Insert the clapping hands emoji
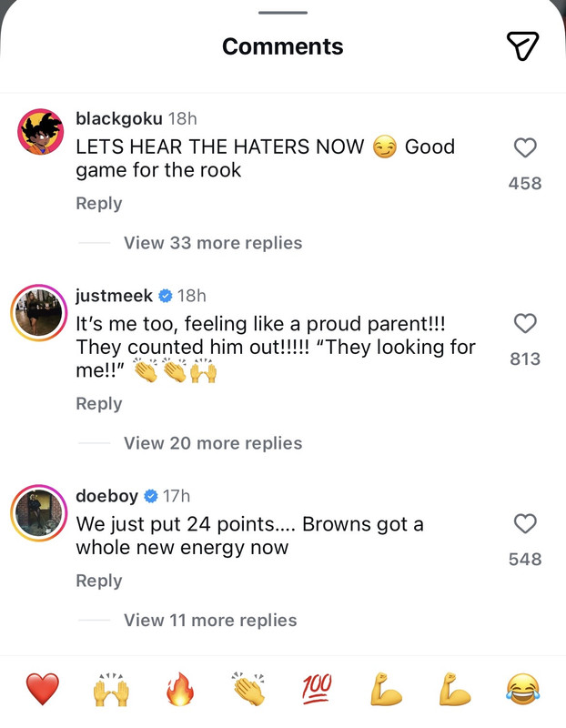This screenshot has width=566, height=728. point(248,689)
